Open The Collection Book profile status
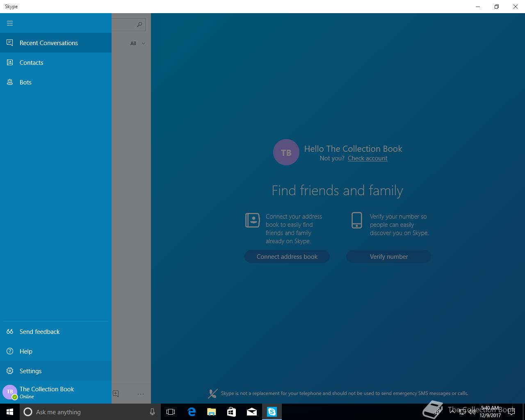The height and width of the screenshot is (420, 525). point(56,392)
